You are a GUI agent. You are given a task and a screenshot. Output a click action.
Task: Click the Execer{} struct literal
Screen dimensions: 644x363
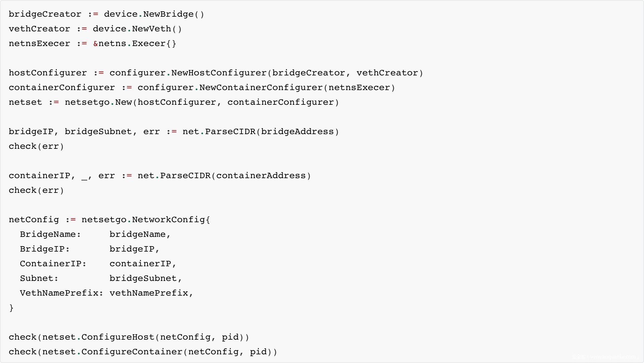point(154,44)
